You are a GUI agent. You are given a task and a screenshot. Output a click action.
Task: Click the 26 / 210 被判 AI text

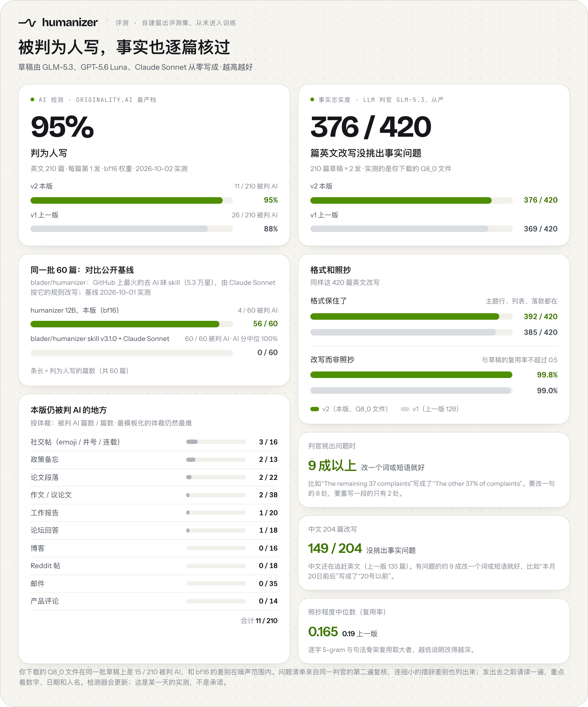coord(255,215)
